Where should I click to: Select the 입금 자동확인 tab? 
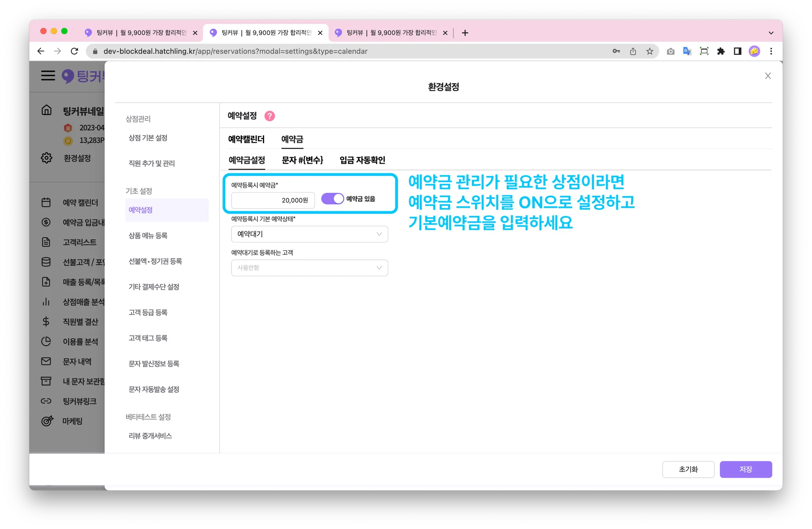coord(362,160)
